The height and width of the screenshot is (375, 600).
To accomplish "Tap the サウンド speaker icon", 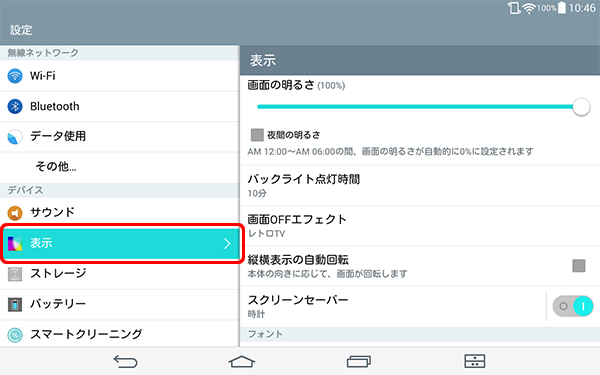I will (x=15, y=213).
